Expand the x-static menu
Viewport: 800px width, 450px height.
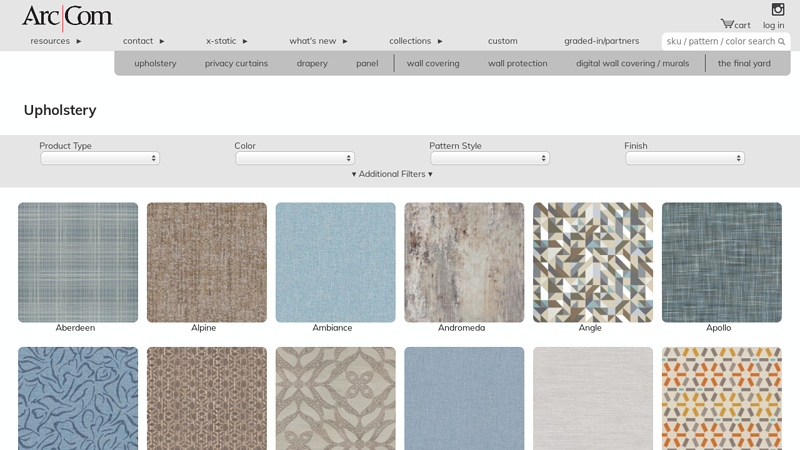coord(227,41)
